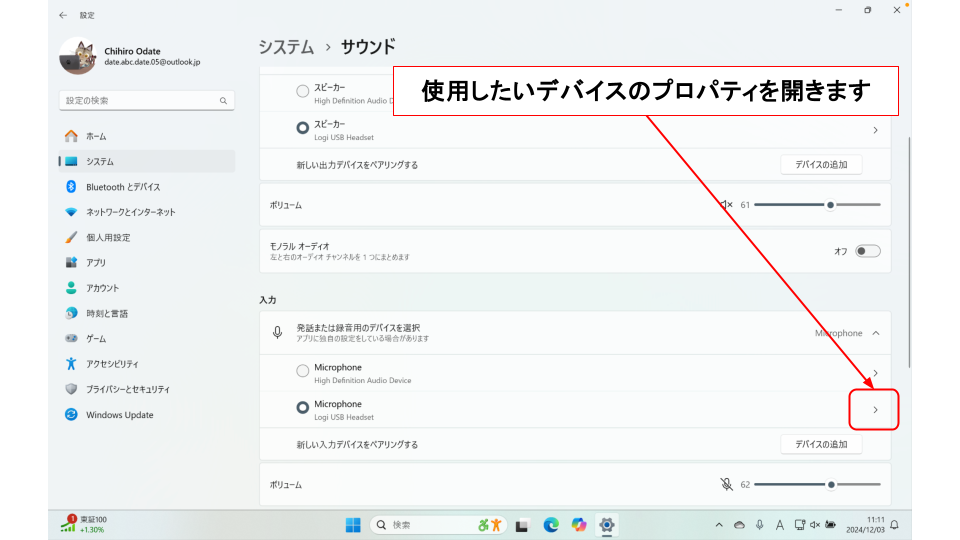This screenshot has height=540, width=960.
Task: Open Copilot from the taskbar
Action: click(x=578, y=525)
